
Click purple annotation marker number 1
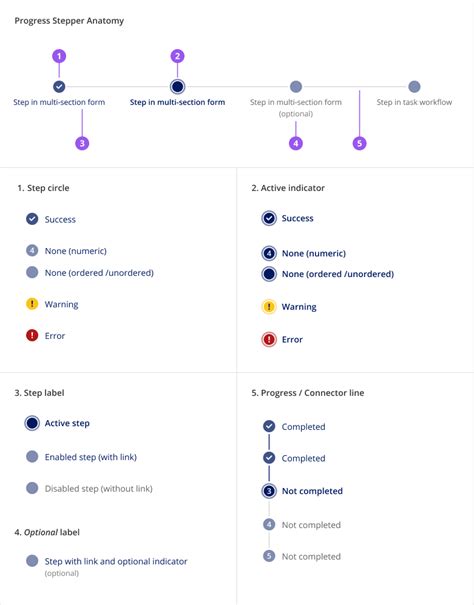click(59, 56)
